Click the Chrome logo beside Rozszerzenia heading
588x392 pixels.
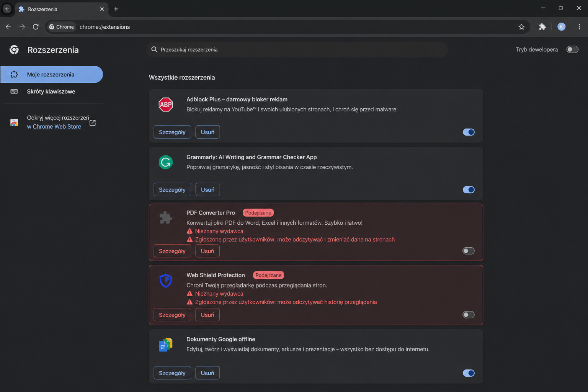click(x=14, y=50)
